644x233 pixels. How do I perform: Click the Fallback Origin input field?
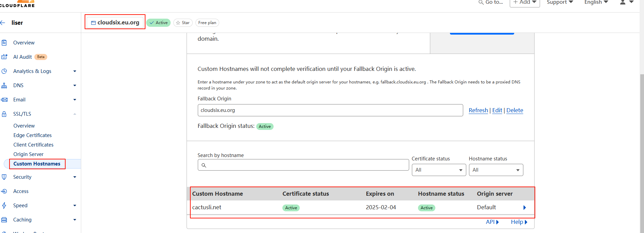(330, 110)
